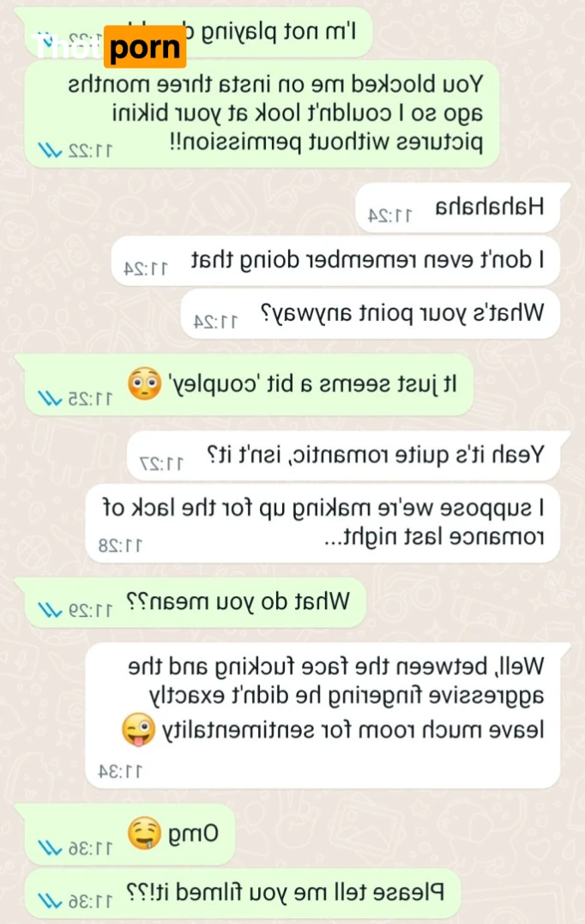This screenshot has height=924, width=585.
Task: Select the 'What's your point anyway?' message
Action: click(x=370, y=313)
